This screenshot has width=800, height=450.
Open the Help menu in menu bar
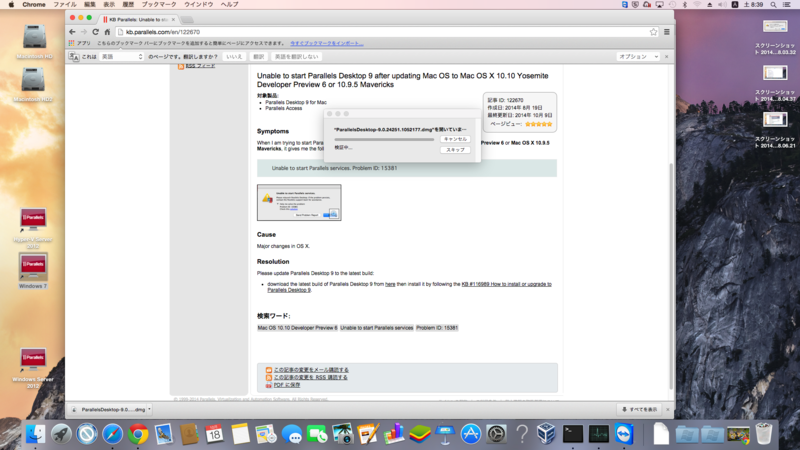click(x=230, y=5)
